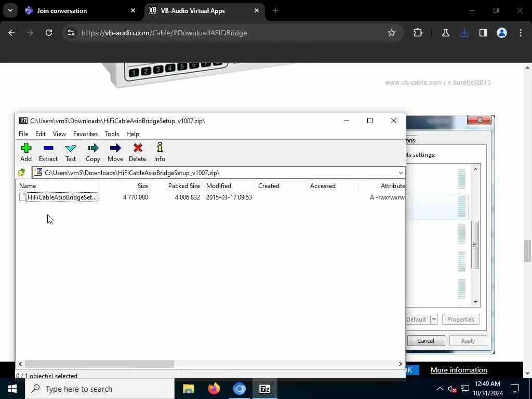Open the Info toolbar icon
The height and width of the screenshot is (399, 532).
click(159, 152)
